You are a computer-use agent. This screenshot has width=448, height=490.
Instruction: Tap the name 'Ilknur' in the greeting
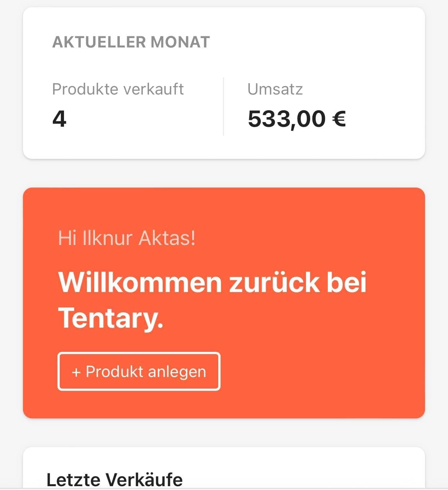[108, 238]
